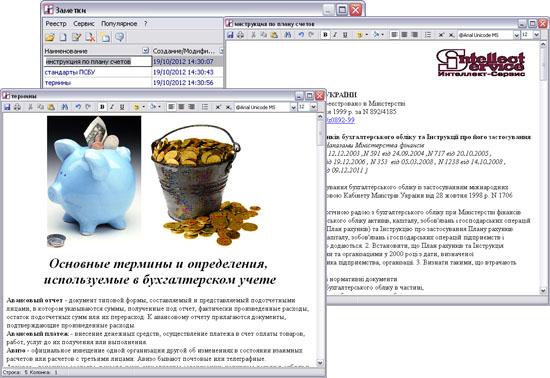The image size is (550, 378).
Task: Click the open folder icon in Заметки toolbar
Action: click(x=50, y=37)
